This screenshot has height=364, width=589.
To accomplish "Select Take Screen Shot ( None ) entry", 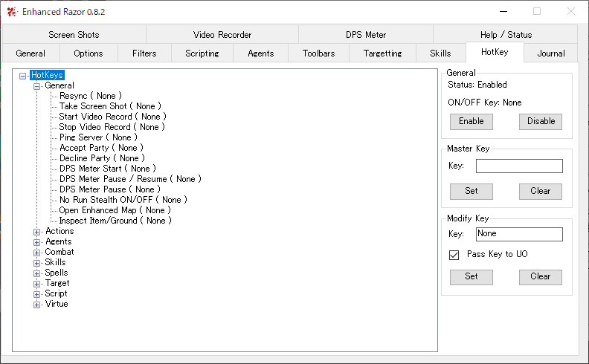I will 110,106.
